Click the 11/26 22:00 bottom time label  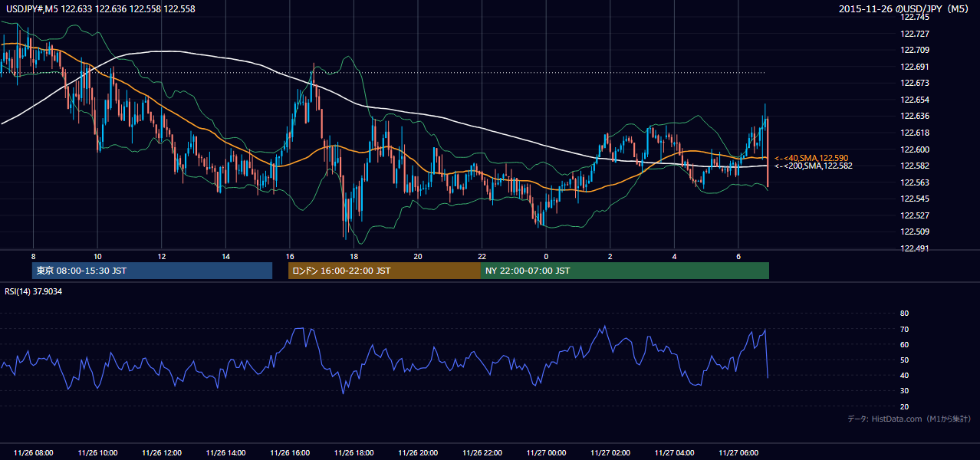tap(482, 452)
